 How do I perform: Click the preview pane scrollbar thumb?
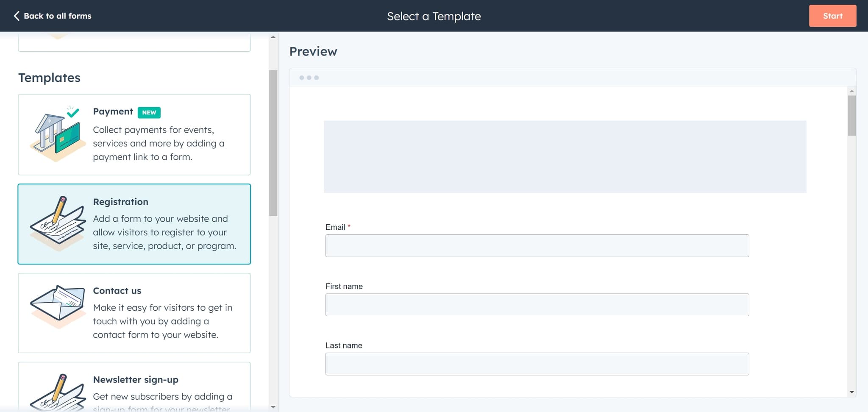tap(851, 115)
